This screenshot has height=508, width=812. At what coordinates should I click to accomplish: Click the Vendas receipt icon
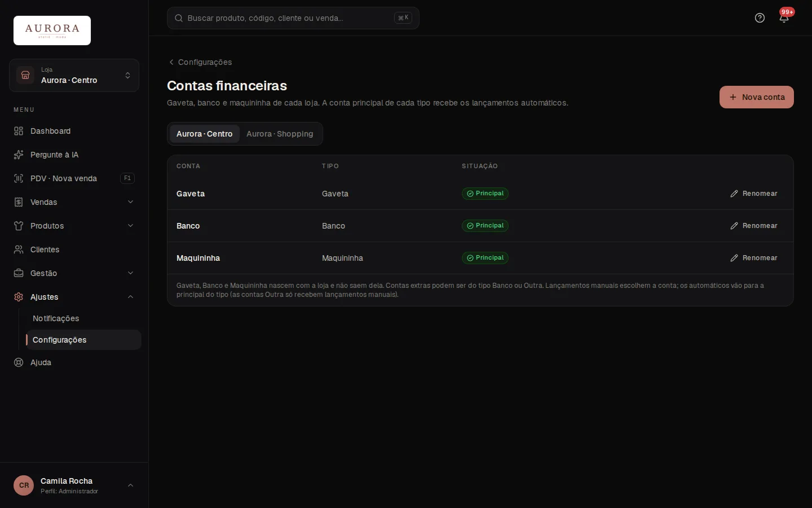point(19,202)
